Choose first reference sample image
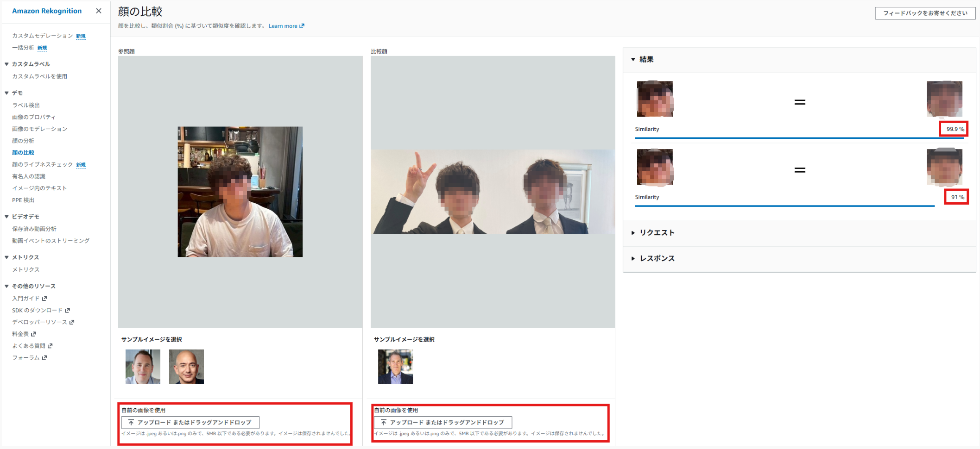Image resolution: width=980 pixels, height=449 pixels. pos(143,367)
